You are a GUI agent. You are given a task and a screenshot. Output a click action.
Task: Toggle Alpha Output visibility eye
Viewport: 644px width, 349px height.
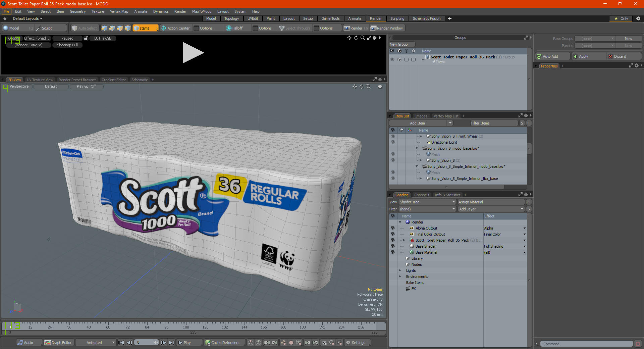click(392, 228)
